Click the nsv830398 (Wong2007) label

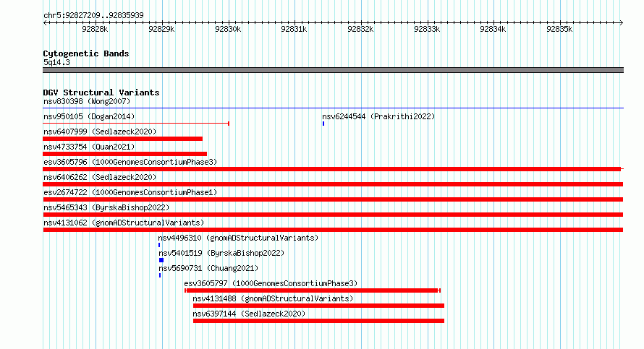point(87,101)
